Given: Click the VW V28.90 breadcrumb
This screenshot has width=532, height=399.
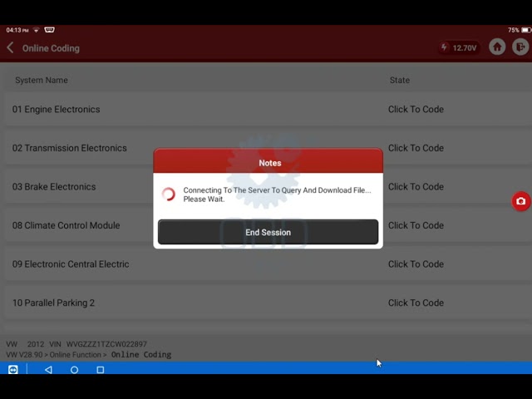Looking at the screenshot, I should pos(24,355).
